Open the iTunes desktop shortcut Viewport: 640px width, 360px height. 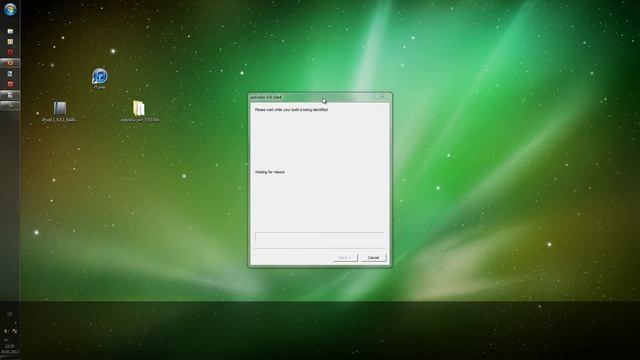tap(99, 79)
